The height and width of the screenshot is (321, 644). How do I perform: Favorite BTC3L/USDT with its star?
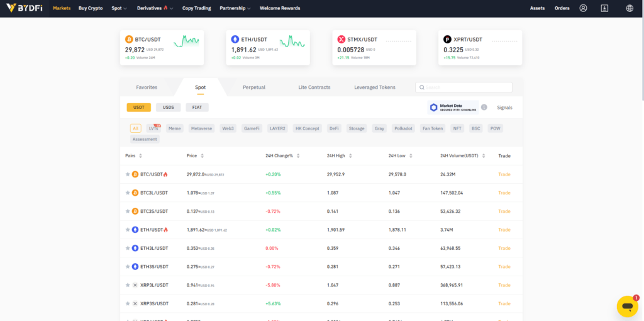coord(128,193)
